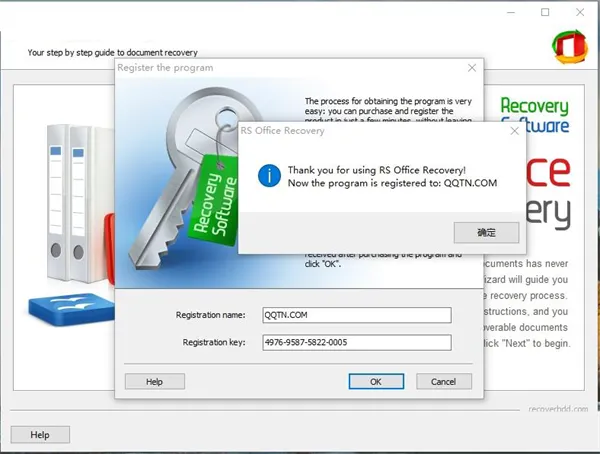Image resolution: width=600 pixels, height=454 pixels.
Task: Click the binder folders illustration
Action: [x=80, y=203]
